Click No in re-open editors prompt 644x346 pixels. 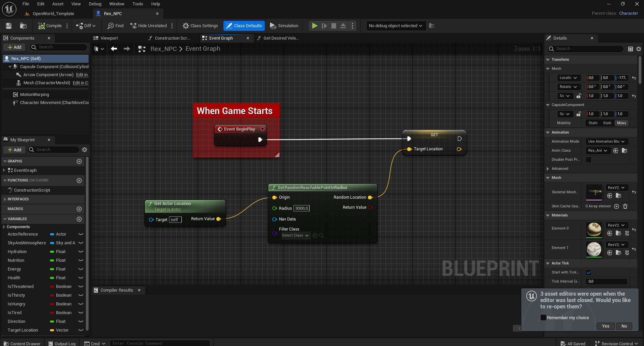(x=624, y=326)
